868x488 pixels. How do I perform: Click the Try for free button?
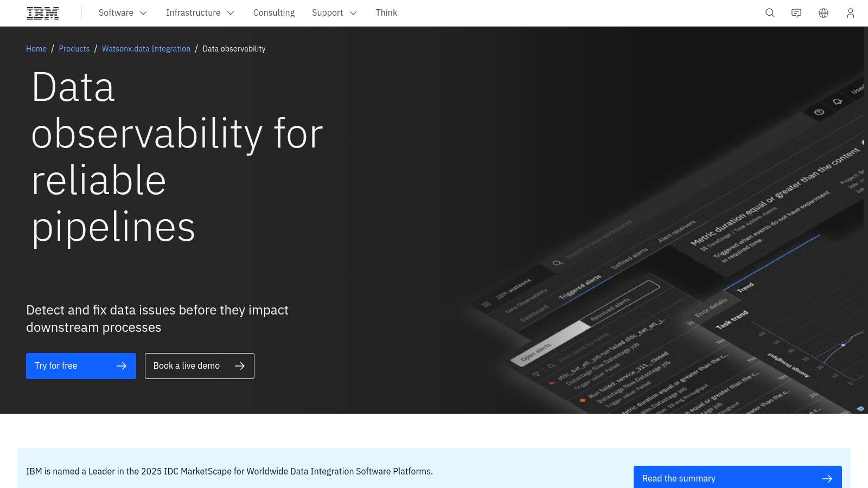point(81,366)
